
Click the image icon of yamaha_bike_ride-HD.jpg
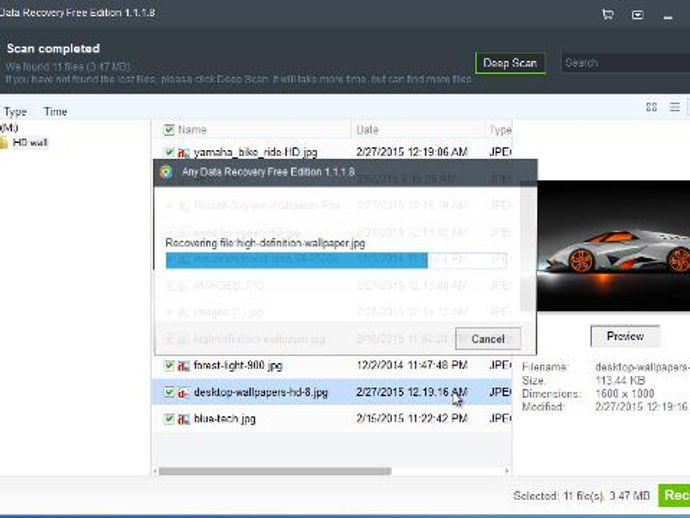[184, 153]
